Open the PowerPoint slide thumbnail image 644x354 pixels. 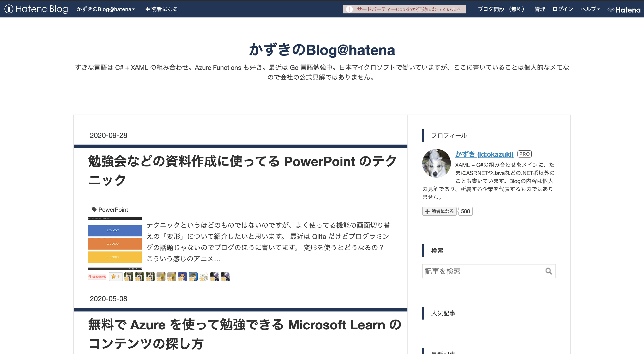pyautogui.click(x=115, y=243)
